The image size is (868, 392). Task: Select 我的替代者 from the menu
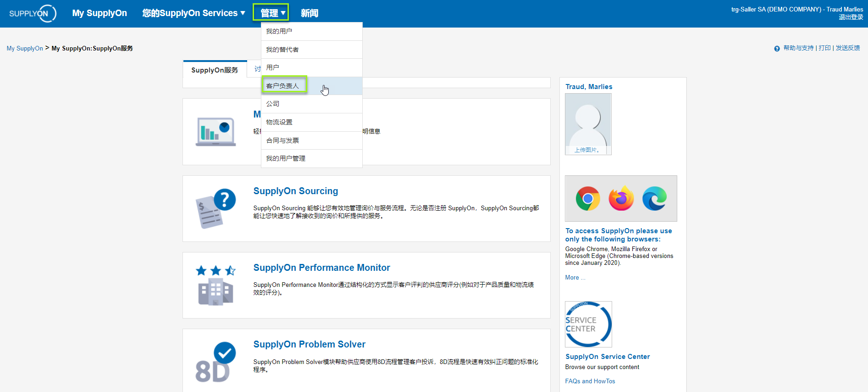[x=312, y=50]
